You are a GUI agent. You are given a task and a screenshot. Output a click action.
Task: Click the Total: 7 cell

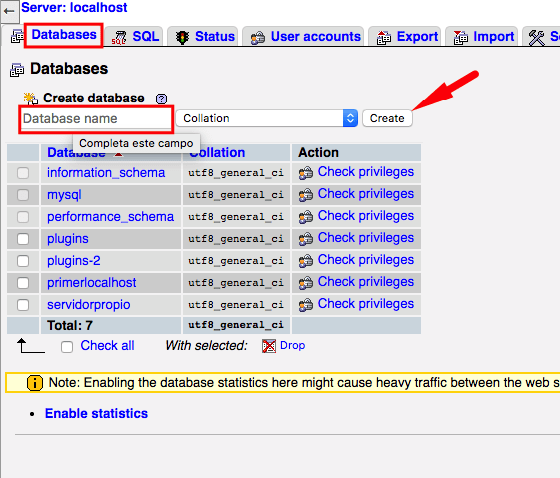(x=111, y=325)
